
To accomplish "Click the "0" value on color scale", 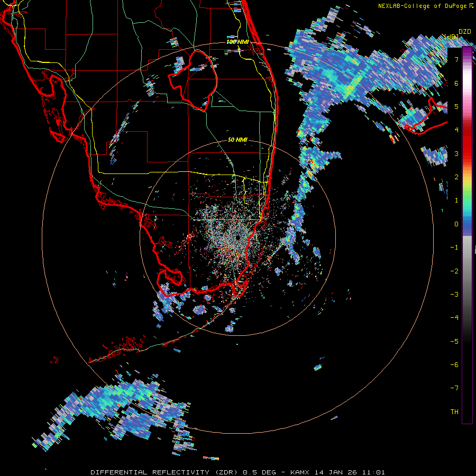I will pyautogui.click(x=456, y=224).
